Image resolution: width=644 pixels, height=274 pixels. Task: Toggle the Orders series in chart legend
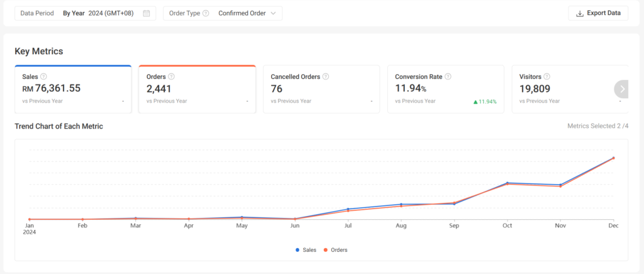click(335, 250)
